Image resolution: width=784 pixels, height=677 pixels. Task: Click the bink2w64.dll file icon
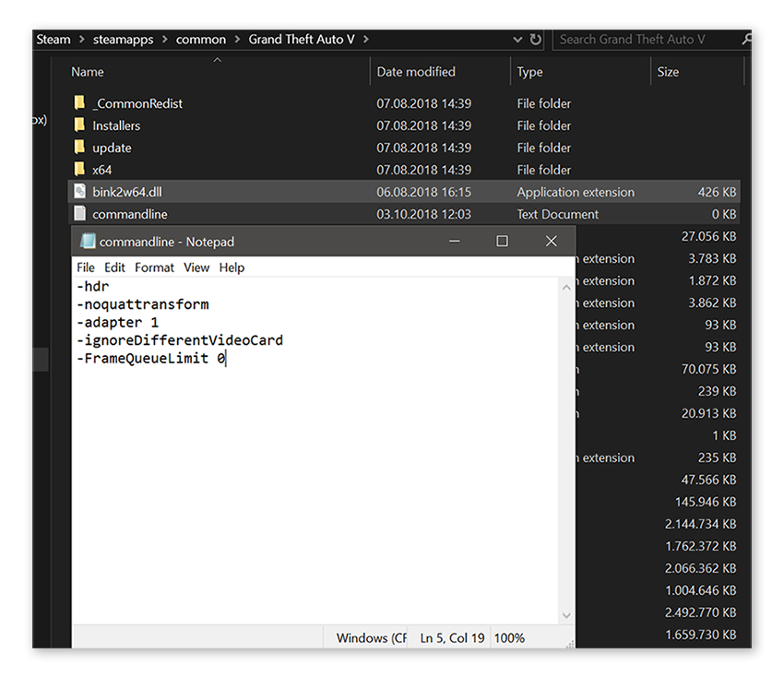pos(79,192)
